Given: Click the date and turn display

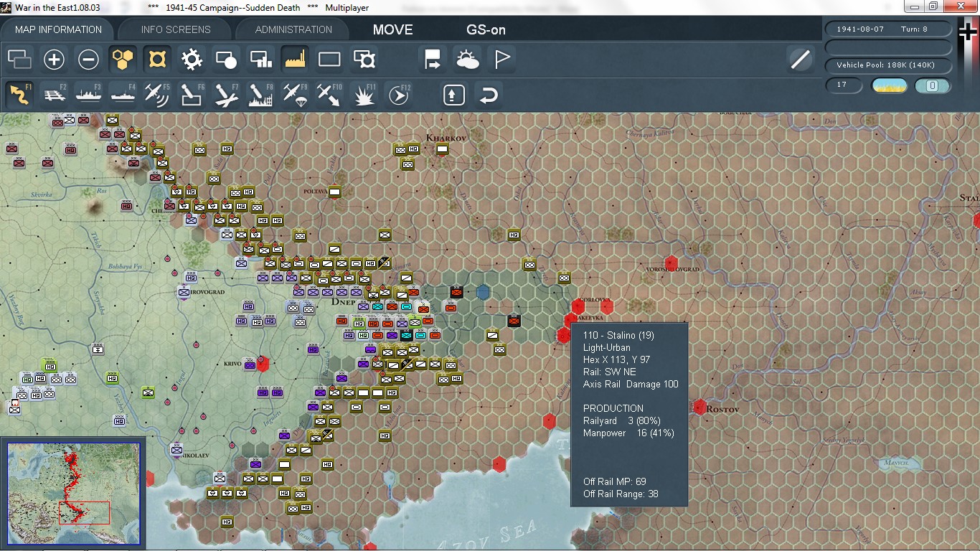Looking at the screenshot, I should [889, 29].
